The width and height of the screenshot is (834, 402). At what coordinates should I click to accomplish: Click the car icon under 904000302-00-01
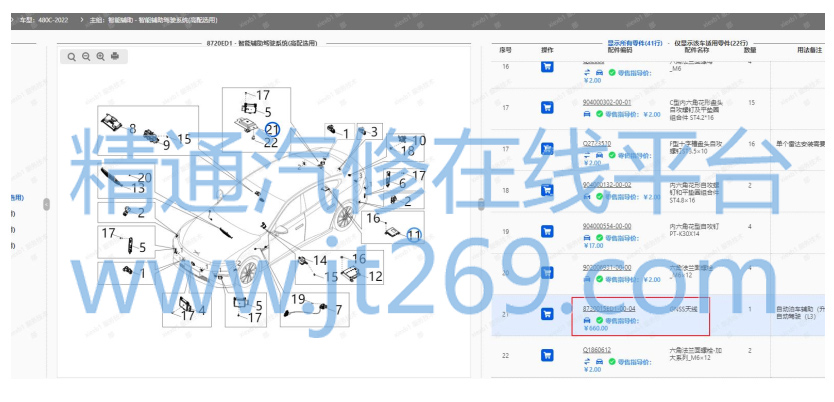(x=587, y=114)
